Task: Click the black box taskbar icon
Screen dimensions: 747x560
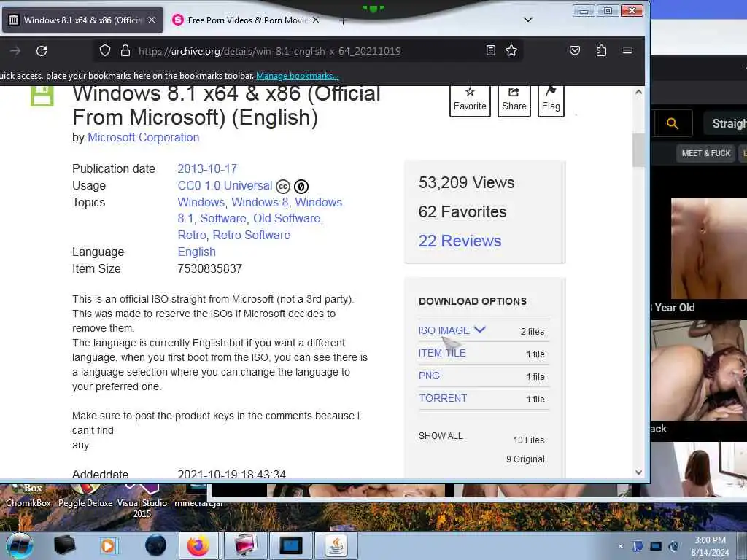Action: point(64,545)
